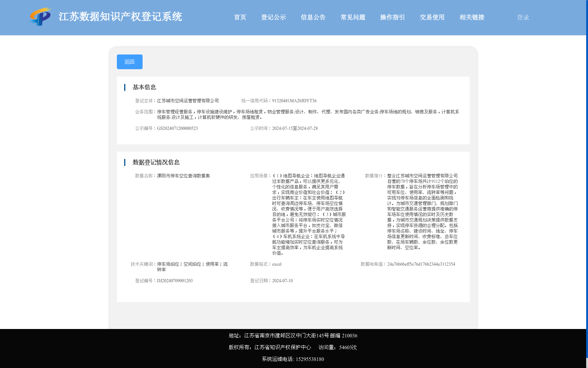Select data format value excel

point(277,264)
